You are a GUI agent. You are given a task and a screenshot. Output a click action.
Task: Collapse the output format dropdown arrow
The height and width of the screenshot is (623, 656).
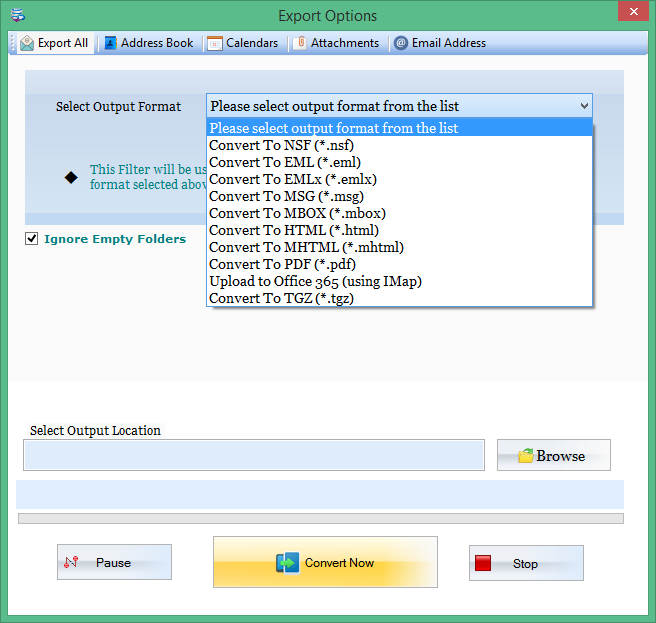584,106
